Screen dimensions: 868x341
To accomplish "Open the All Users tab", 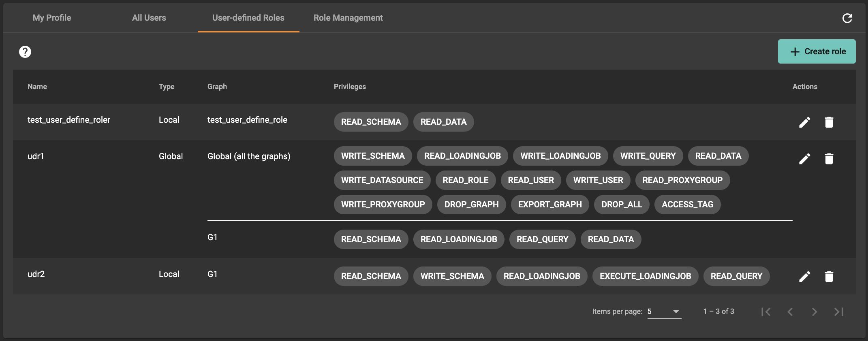I will (149, 18).
